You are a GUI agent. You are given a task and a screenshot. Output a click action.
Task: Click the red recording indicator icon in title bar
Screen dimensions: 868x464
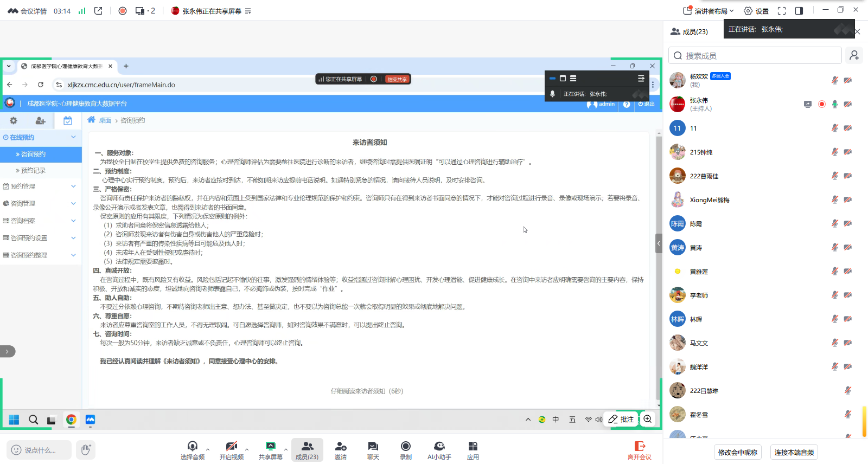click(x=123, y=11)
